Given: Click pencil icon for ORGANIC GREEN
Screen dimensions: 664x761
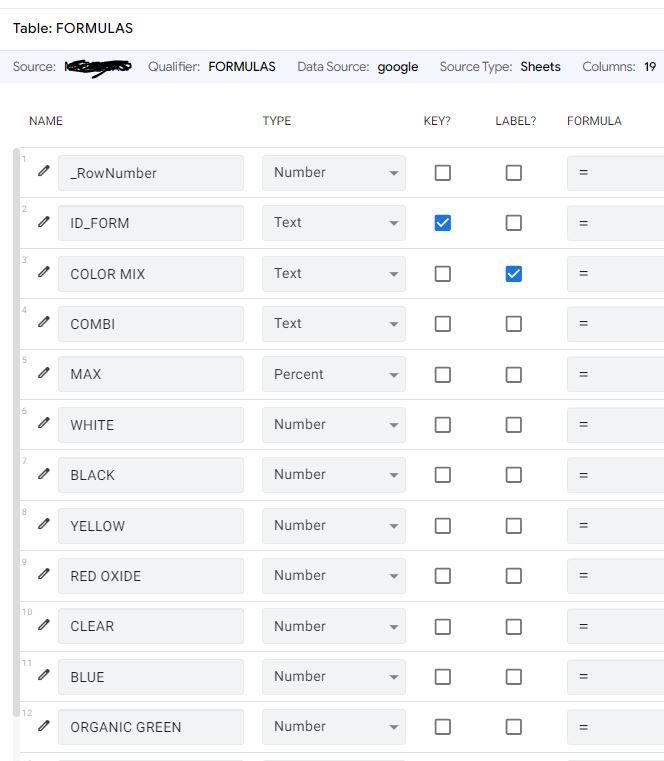Looking at the screenshot, I should click(x=44, y=725).
